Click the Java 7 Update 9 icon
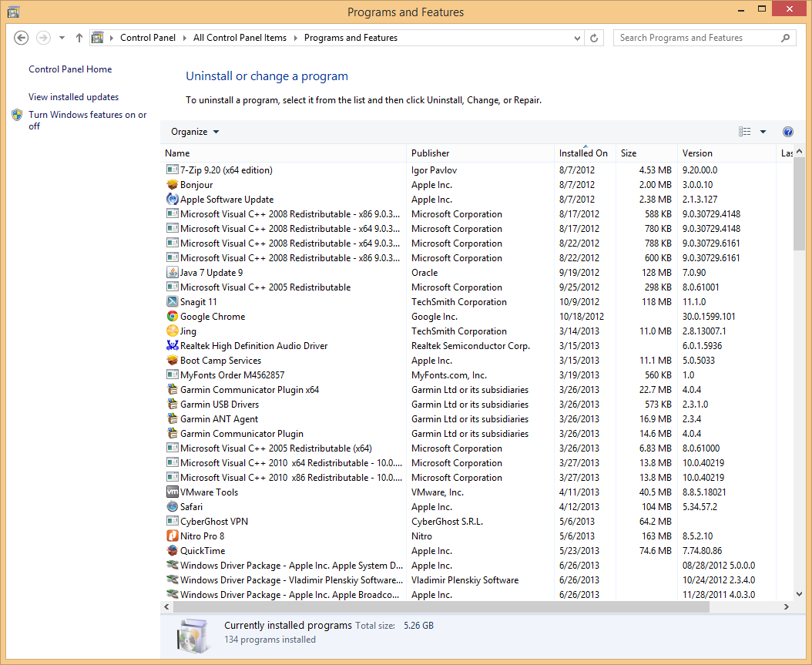812x665 pixels. pyautogui.click(x=172, y=273)
